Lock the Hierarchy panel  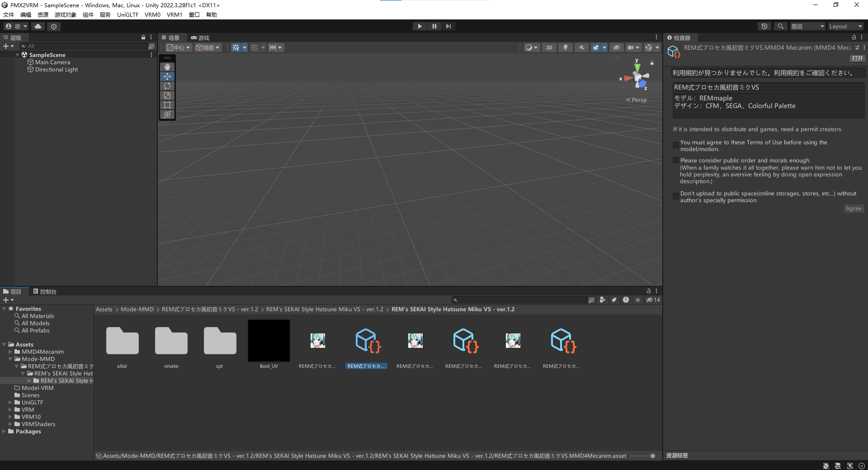pos(143,38)
